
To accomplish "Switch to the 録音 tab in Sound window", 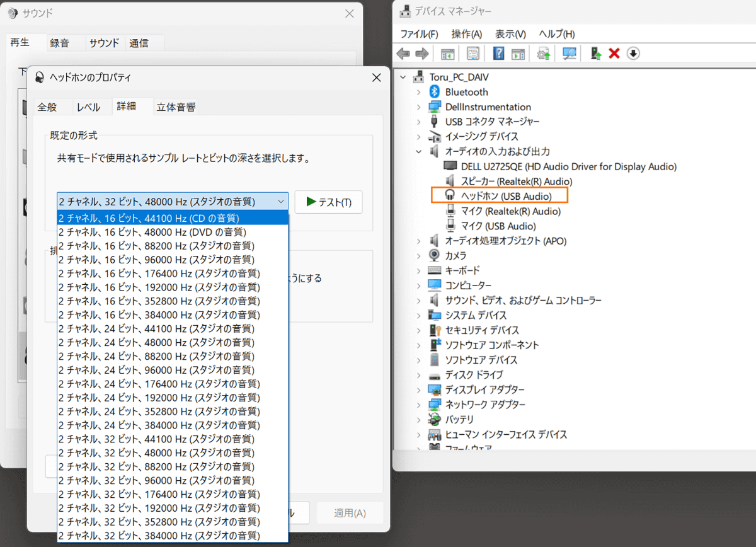I will pyautogui.click(x=60, y=43).
